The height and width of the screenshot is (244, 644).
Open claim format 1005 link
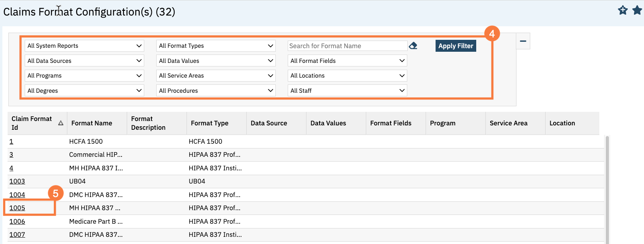17,208
